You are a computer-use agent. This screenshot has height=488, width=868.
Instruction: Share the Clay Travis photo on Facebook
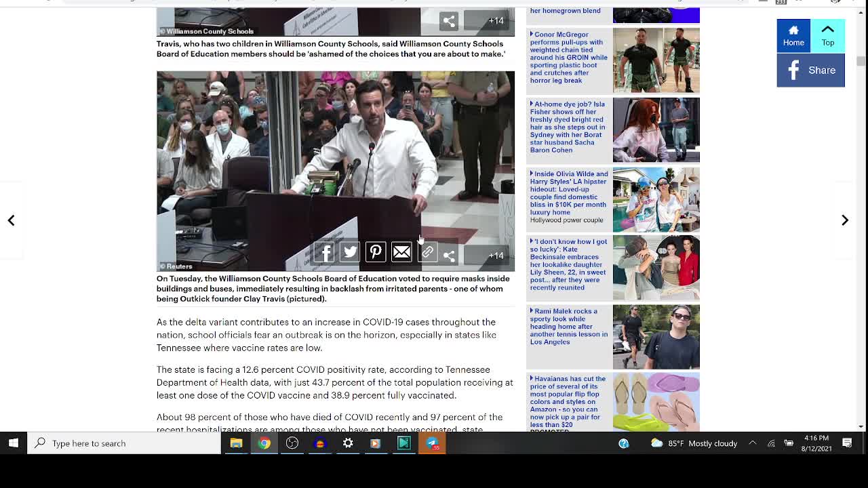(324, 252)
